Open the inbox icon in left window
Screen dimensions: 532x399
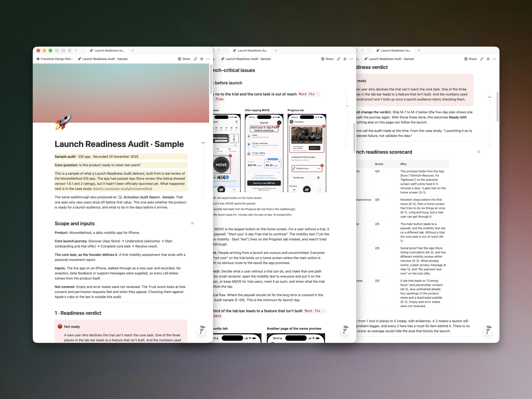click(x=63, y=51)
